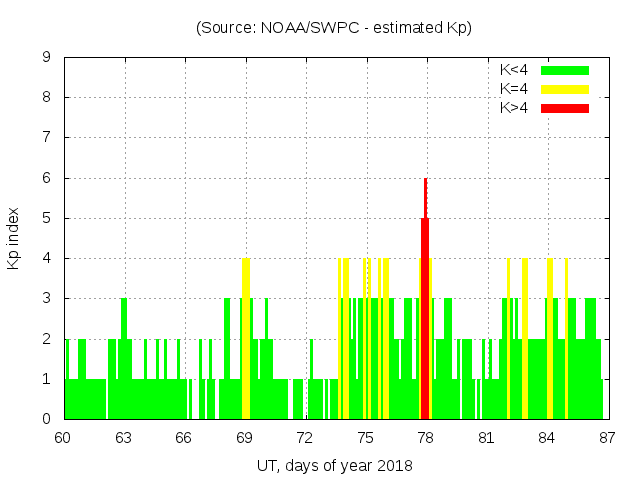640x480 pixels.
Task: Click the x-axis tick label 75
Action: pos(365,437)
